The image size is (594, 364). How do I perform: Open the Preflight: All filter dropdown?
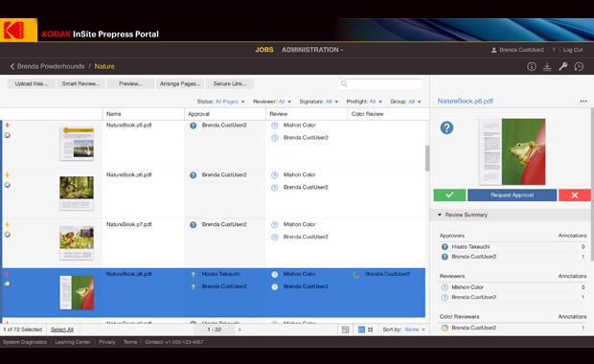(x=364, y=102)
